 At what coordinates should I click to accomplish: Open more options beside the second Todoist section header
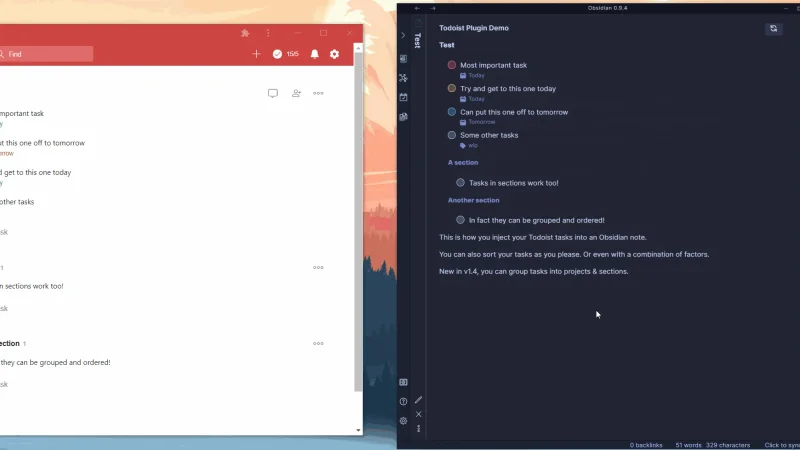318,343
